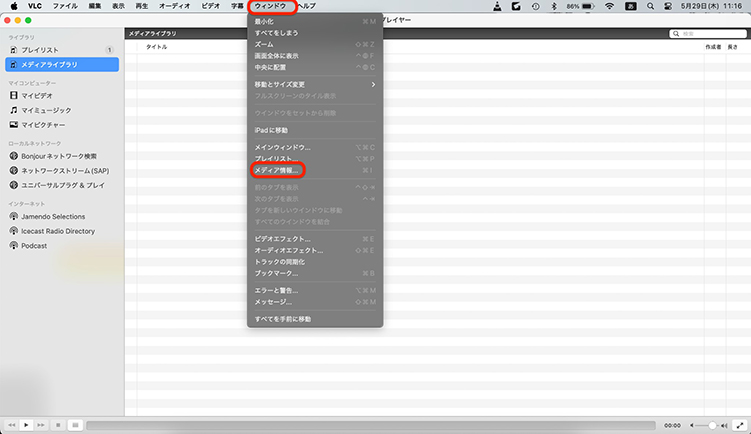Click the playback position seek bar
The width and height of the screenshot is (751, 434).
(x=371, y=425)
